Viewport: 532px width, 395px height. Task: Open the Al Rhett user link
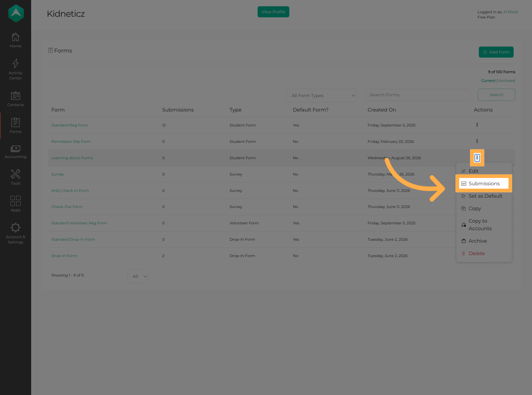[x=511, y=12]
